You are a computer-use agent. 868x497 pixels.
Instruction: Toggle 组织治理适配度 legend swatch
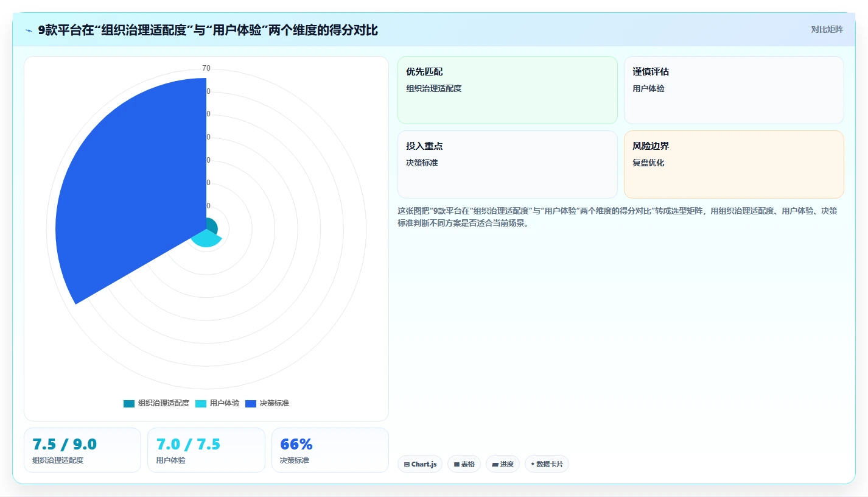129,403
